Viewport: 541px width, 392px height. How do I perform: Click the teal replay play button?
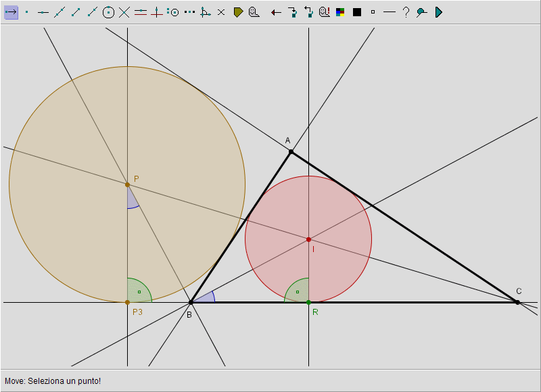pos(438,12)
